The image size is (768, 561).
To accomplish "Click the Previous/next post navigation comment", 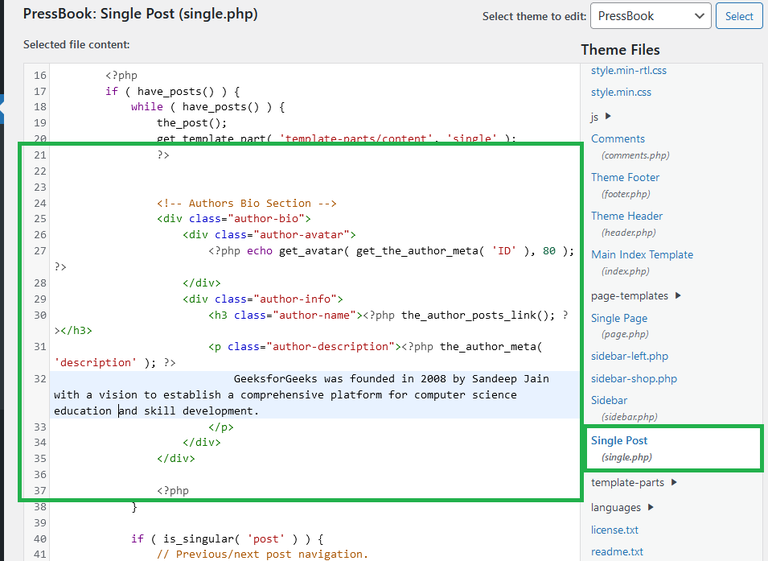I will click(262, 554).
